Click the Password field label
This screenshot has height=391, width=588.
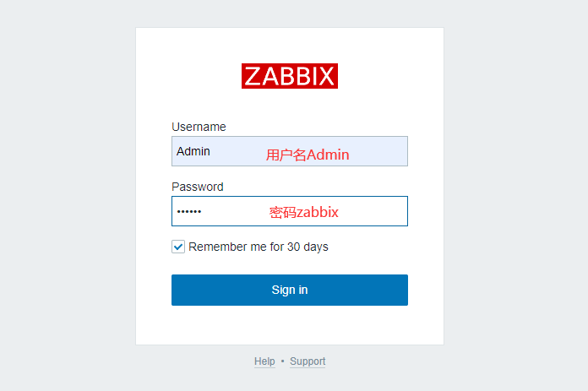click(197, 187)
